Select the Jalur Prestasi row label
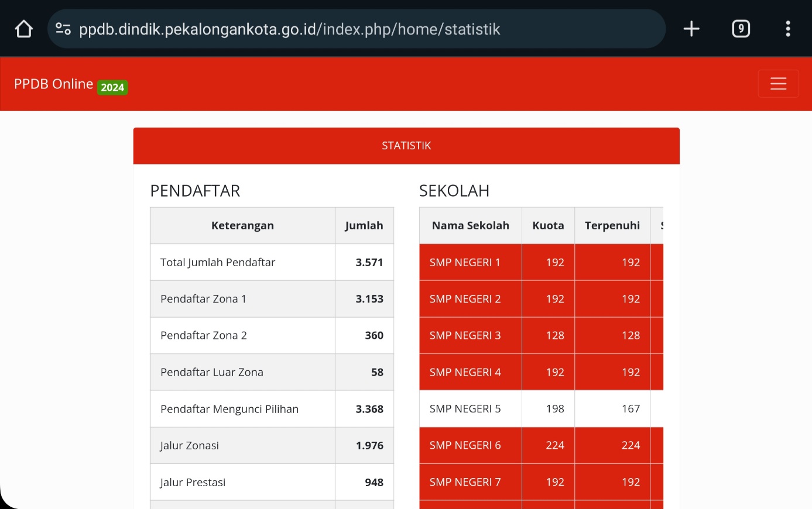Viewport: 812px width, 509px height. (x=193, y=483)
